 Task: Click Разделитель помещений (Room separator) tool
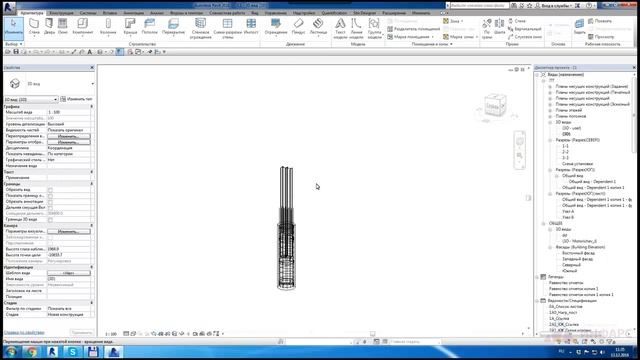tap(413, 29)
